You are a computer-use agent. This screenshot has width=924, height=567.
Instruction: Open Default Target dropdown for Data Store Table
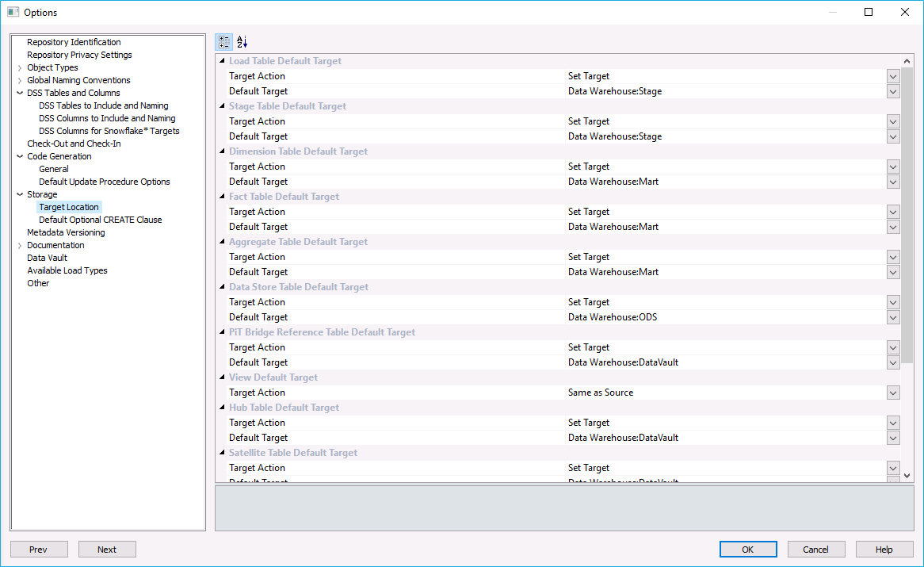pos(893,317)
